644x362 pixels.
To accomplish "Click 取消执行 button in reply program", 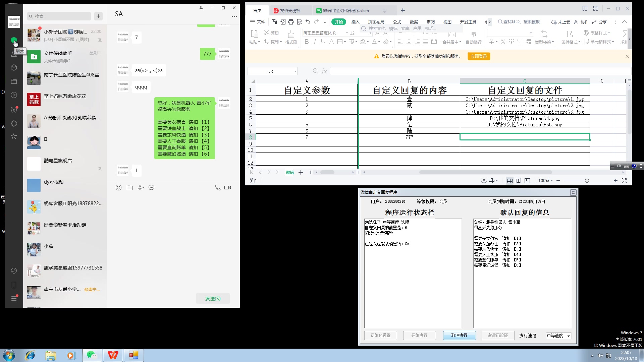I will coord(459,336).
